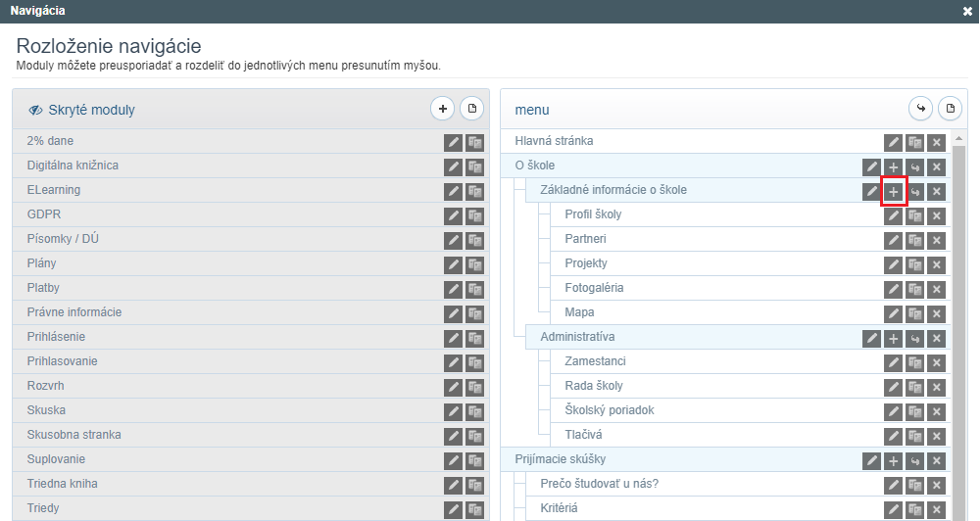Select the Prijímacie skúšky menu node
This screenshot has width=980, height=521.
click(561, 459)
